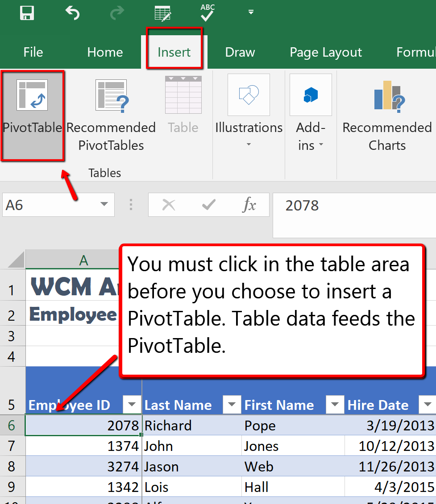436x504 pixels.
Task: Select hire date 4/3/2015
Action: (390, 487)
